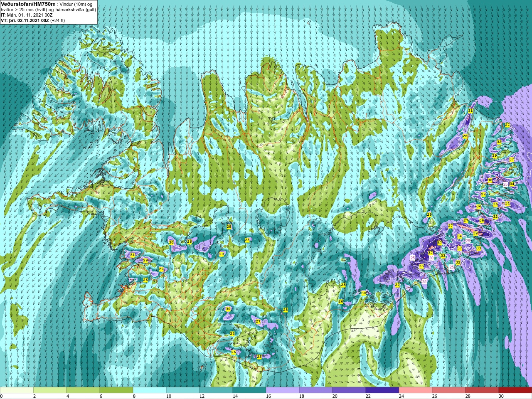Click the legend scale number "24"

[401, 396]
